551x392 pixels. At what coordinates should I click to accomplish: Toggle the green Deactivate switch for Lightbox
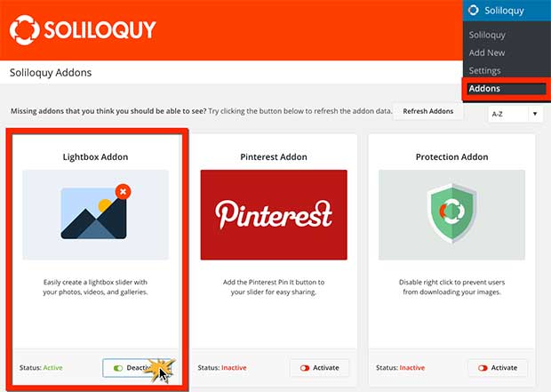point(118,368)
